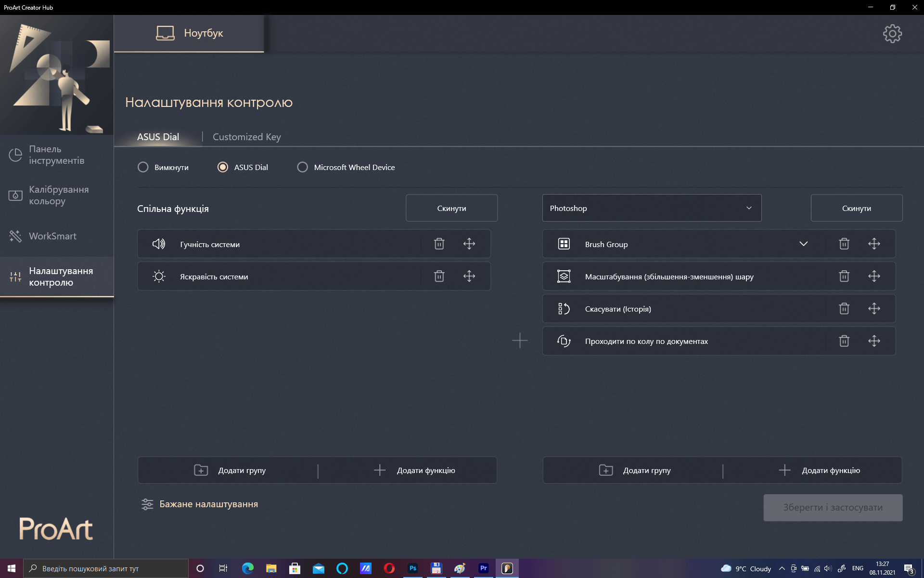Select the Вимкнути radio option
This screenshot has height=578, width=924.
point(143,167)
